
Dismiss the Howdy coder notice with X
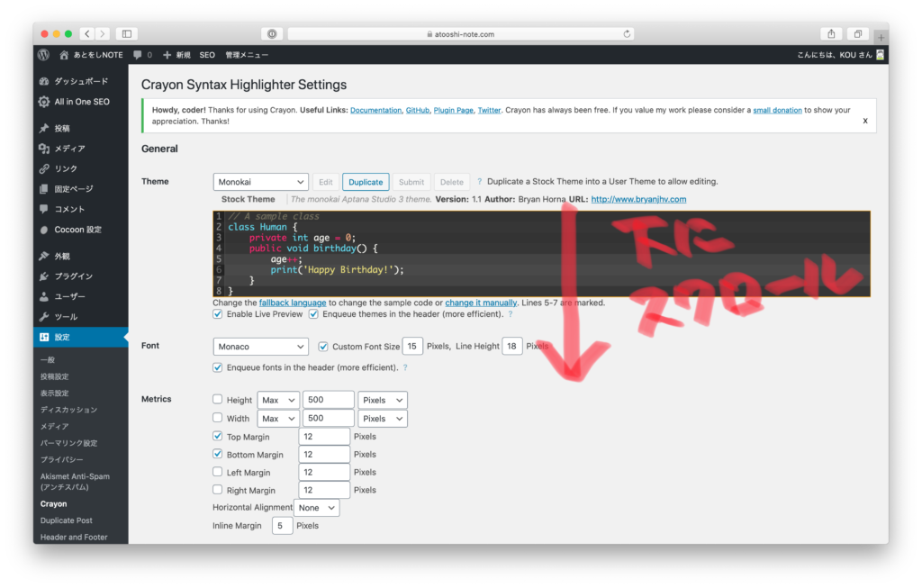click(x=865, y=121)
